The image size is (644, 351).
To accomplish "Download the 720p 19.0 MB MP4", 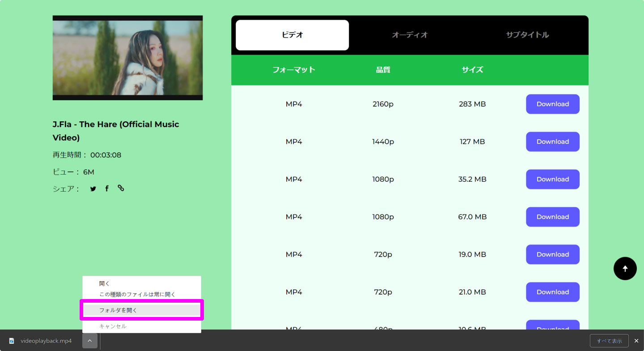I will click(x=553, y=254).
